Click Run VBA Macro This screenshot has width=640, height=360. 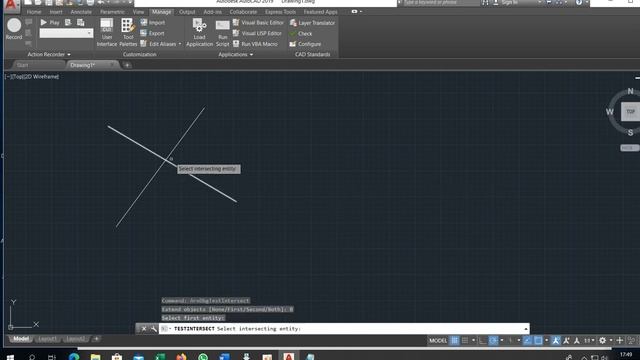(x=255, y=44)
